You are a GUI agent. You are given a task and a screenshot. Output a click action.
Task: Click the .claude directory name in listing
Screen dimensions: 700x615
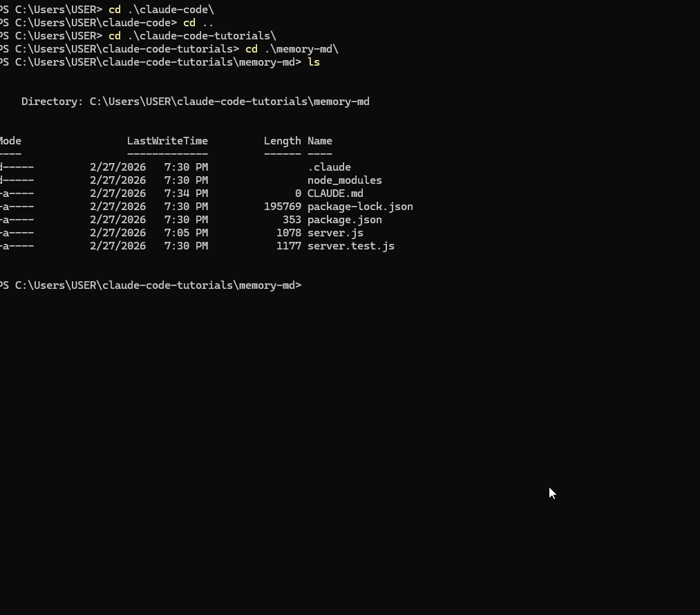329,167
